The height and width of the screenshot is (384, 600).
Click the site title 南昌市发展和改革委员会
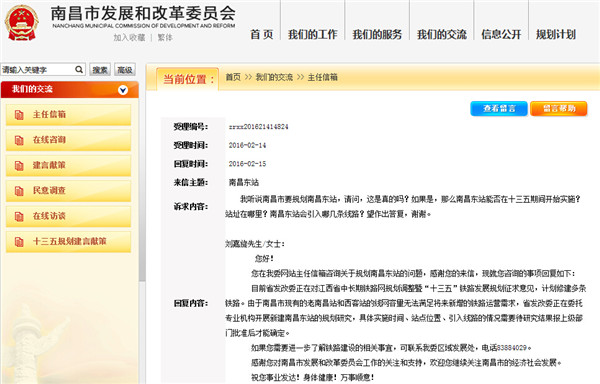coord(143,14)
